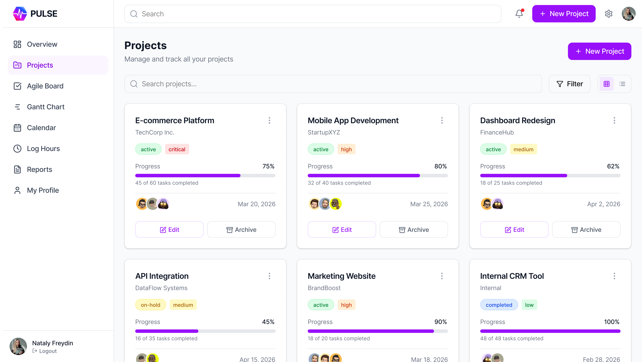Open Reports document icon
The width and height of the screenshot is (644, 362).
(x=17, y=169)
